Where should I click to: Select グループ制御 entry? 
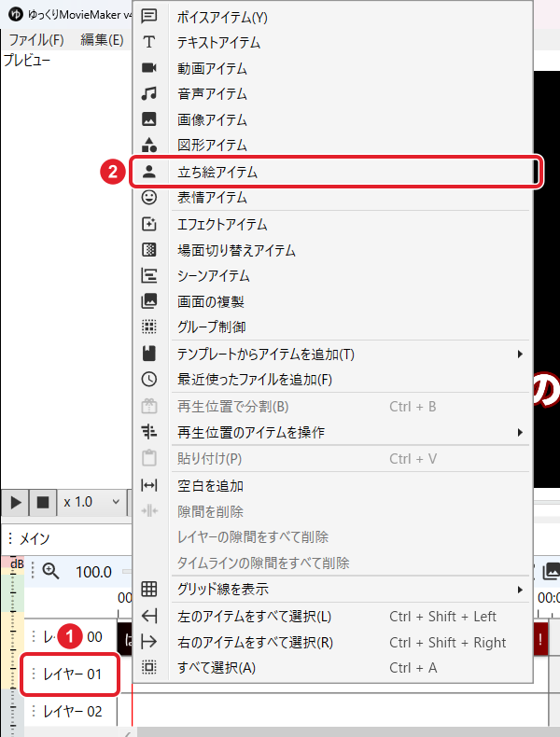(x=332, y=327)
